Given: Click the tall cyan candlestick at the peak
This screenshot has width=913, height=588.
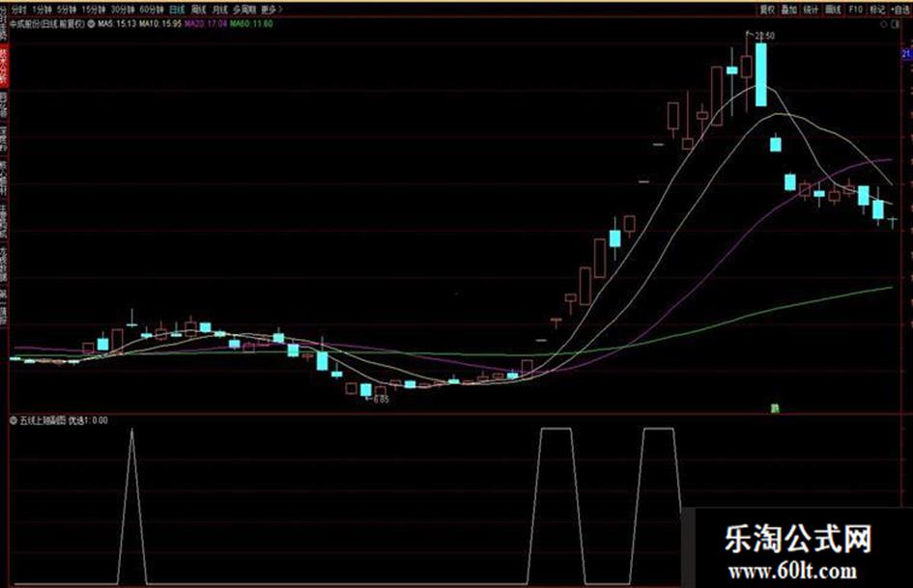Looking at the screenshot, I should point(761,74).
